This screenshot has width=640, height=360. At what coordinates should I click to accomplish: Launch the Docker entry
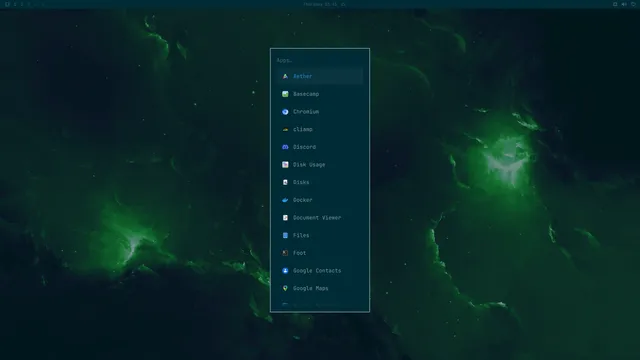pos(320,200)
